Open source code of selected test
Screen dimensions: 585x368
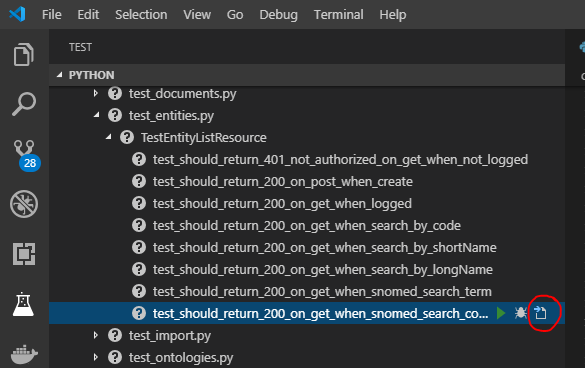pyautogui.click(x=540, y=313)
